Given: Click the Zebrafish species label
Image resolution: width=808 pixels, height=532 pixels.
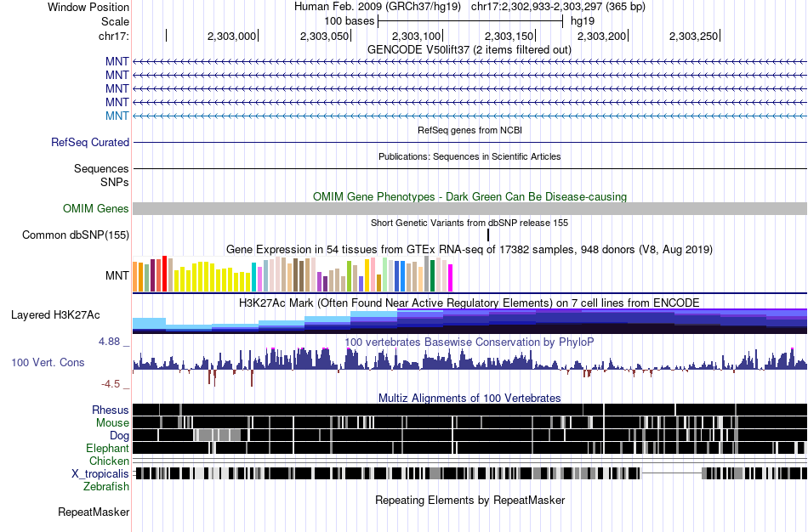Looking at the screenshot, I should pos(106,487).
